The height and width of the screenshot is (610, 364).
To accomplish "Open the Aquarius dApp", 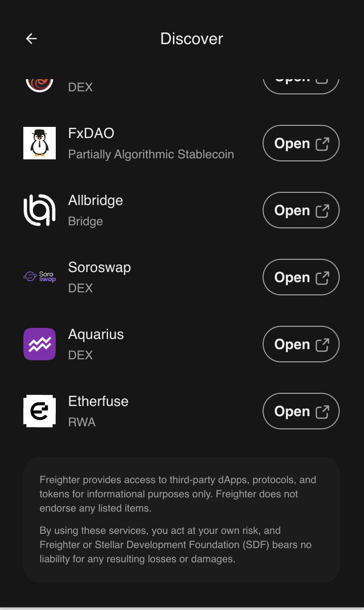I will coord(301,345).
